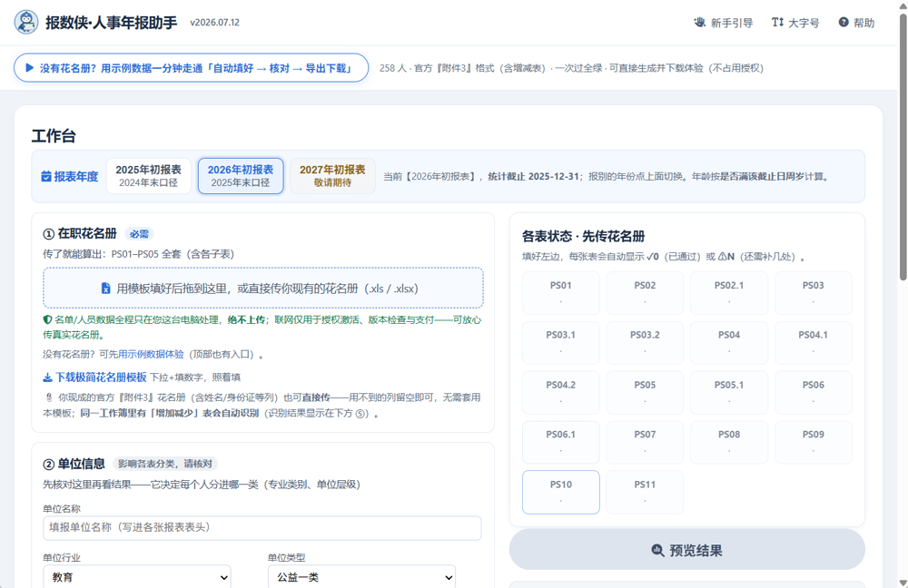Click the 报数侠 robot logo icon
The height and width of the screenshot is (588, 908).
pyautogui.click(x=26, y=22)
